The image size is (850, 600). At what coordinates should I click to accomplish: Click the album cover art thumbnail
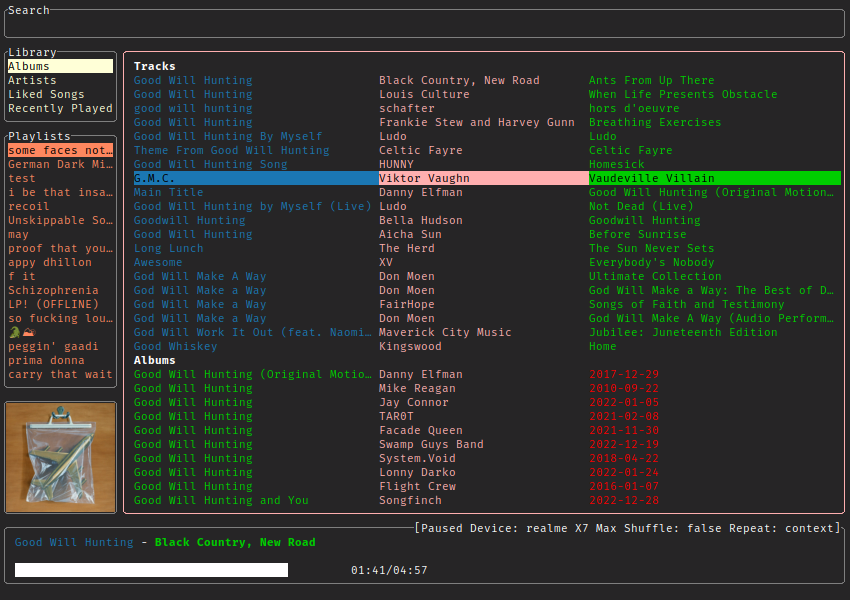(60, 457)
